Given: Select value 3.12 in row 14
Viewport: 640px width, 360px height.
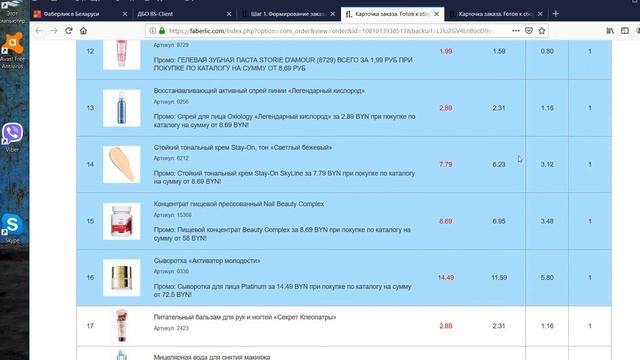Looking at the screenshot, I should (x=547, y=164).
